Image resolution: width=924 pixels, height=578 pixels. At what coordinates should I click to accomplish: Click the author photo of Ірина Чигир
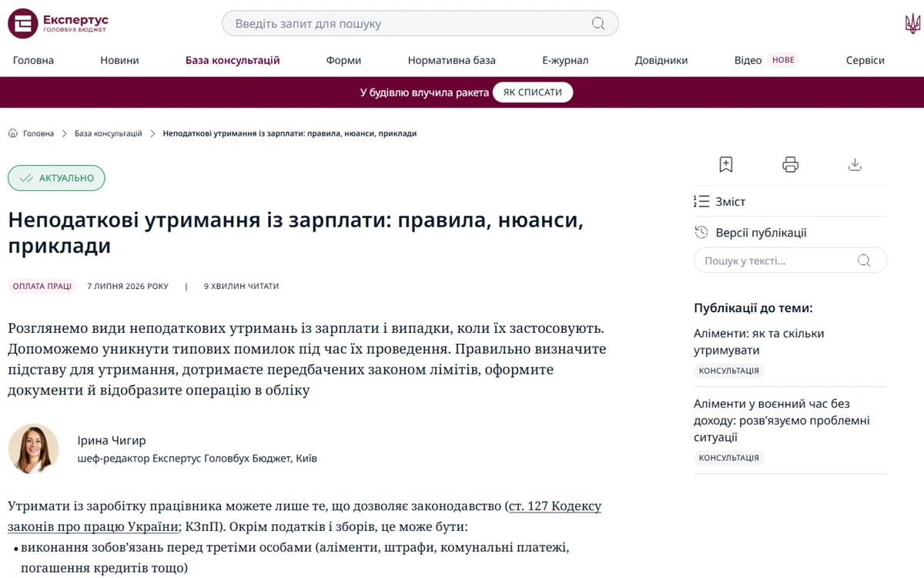pyautogui.click(x=34, y=449)
